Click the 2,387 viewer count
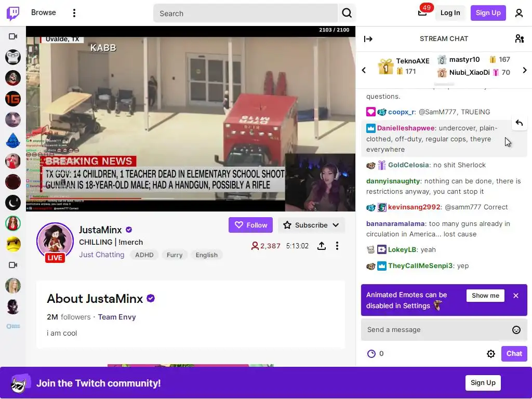This screenshot has height=399, width=532. 265,246
